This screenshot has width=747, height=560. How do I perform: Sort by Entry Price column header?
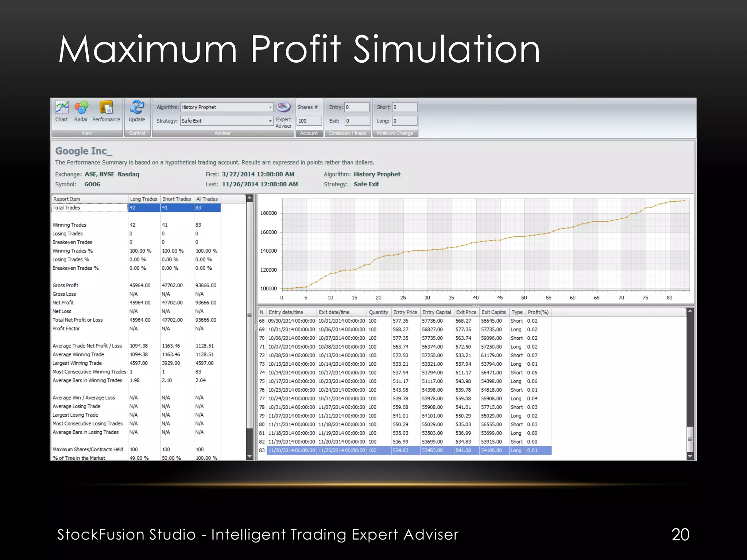click(x=405, y=312)
